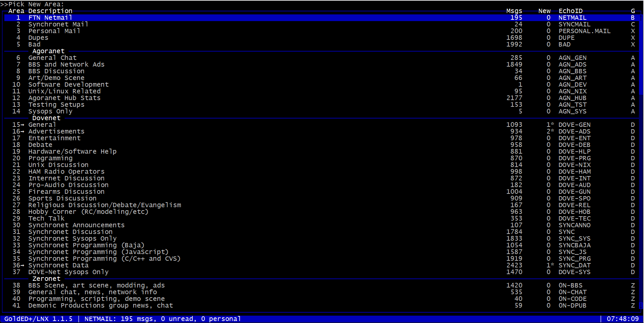
Task: Click the NETMAIL status bar summary
Action: (x=163, y=319)
